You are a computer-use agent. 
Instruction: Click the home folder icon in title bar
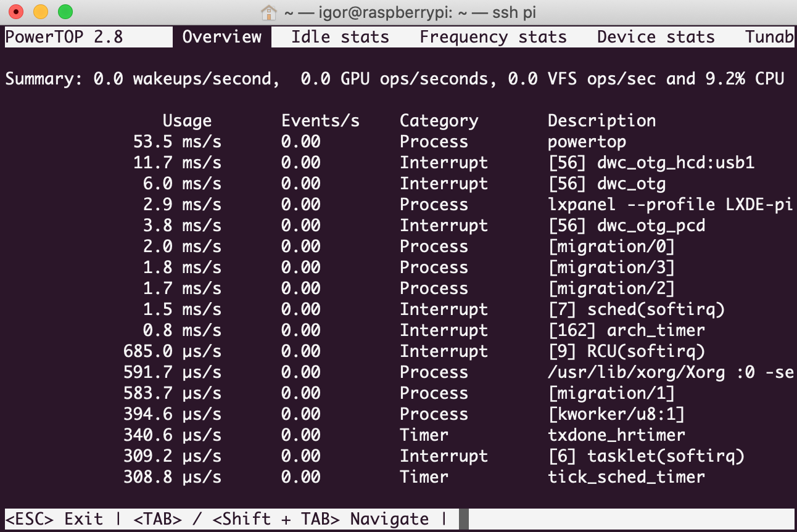tap(268, 12)
